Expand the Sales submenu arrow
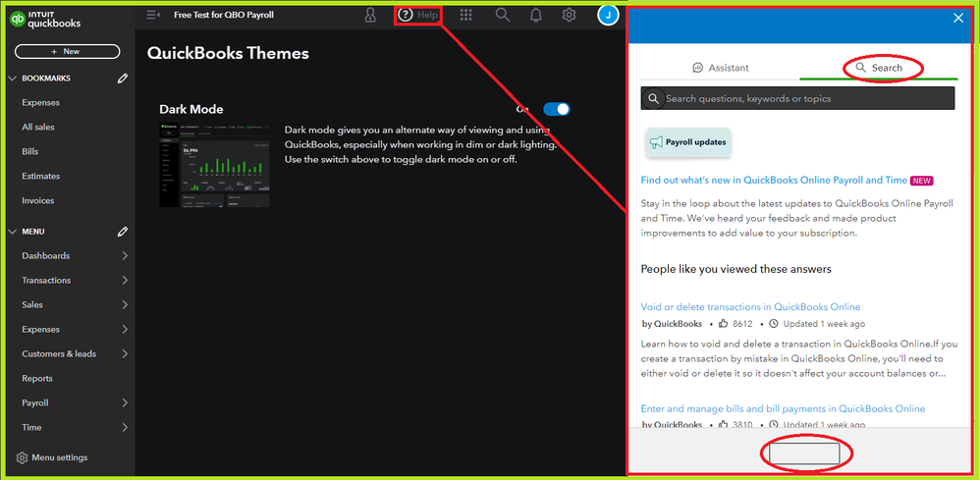The height and width of the screenshot is (480, 980). pos(125,304)
